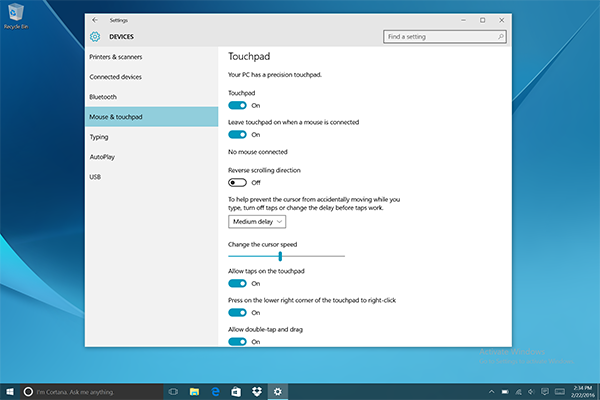
Task: Click the Cortana circle icon
Action: (x=28, y=392)
